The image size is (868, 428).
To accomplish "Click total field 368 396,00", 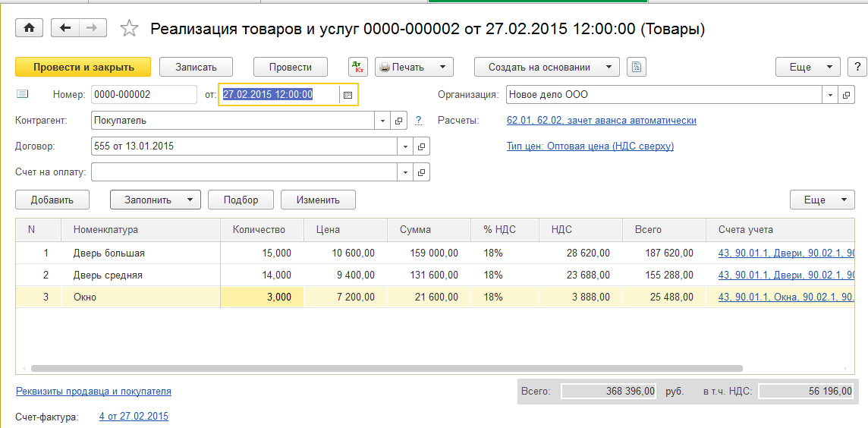I will coord(609,392).
